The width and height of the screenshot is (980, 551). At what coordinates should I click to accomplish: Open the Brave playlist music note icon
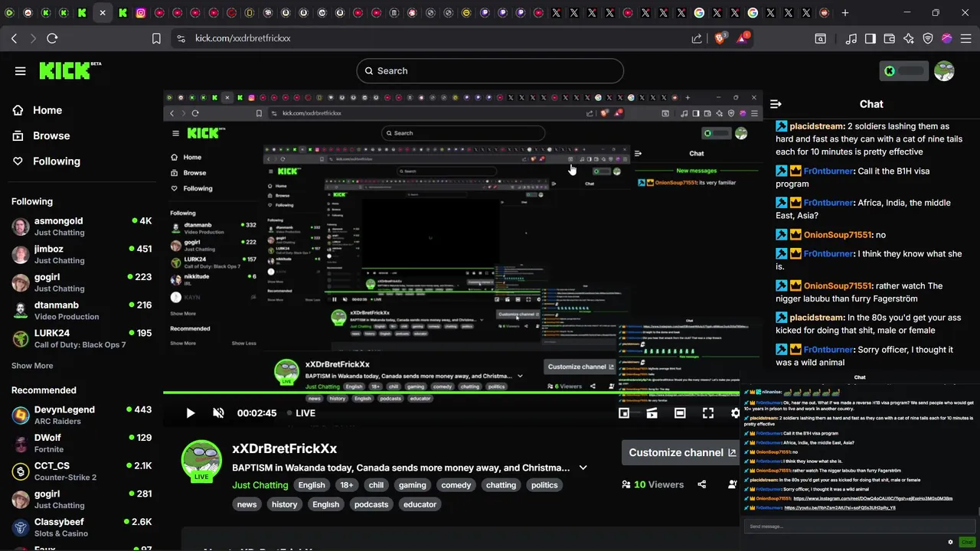click(851, 38)
